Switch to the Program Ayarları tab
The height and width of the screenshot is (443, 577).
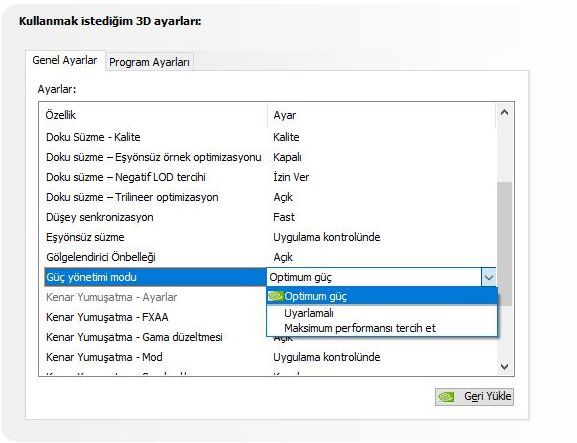coord(149,62)
